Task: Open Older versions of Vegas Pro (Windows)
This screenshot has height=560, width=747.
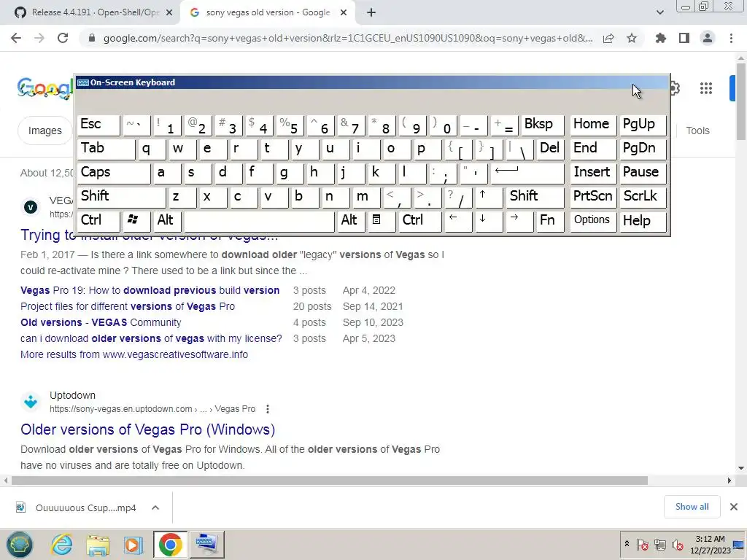Action: click(x=147, y=429)
